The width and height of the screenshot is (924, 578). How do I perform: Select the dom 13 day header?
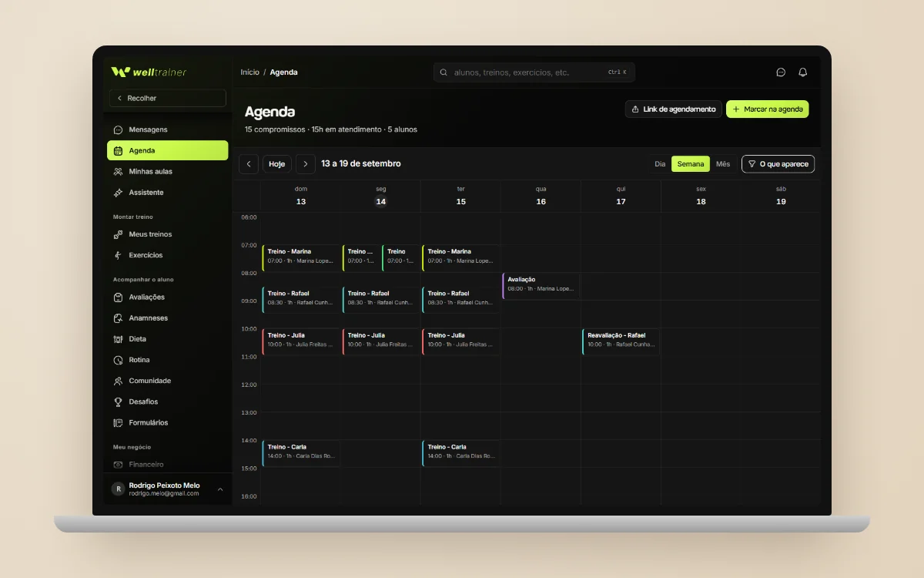click(301, 196)
